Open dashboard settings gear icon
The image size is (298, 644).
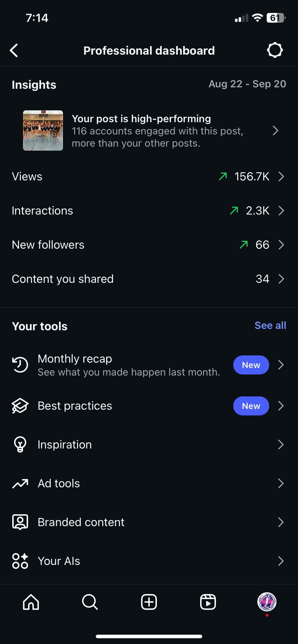(x=275, y=50)
